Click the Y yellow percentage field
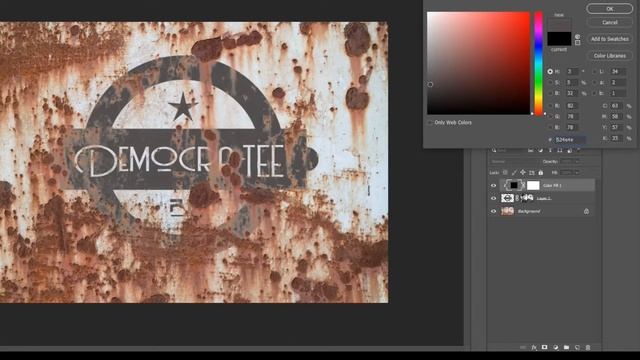The width and height of the screenshot is (640, 360). click(x=616, y=127)
